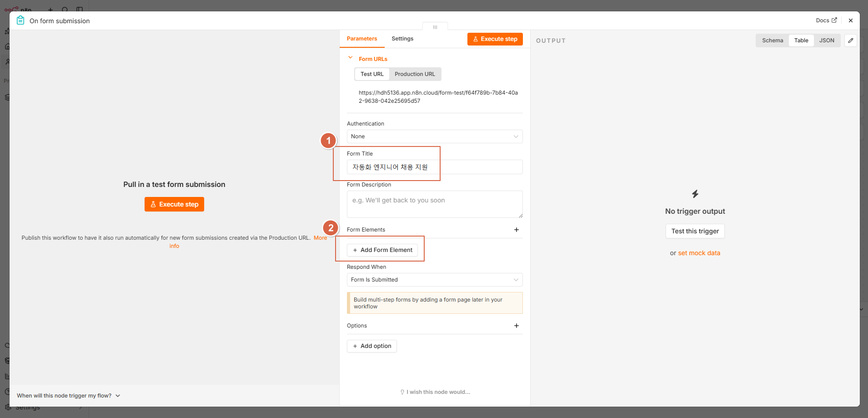The image size is (868, 418).
Task: Click the Add Form Element button
Action: (382, 250)
